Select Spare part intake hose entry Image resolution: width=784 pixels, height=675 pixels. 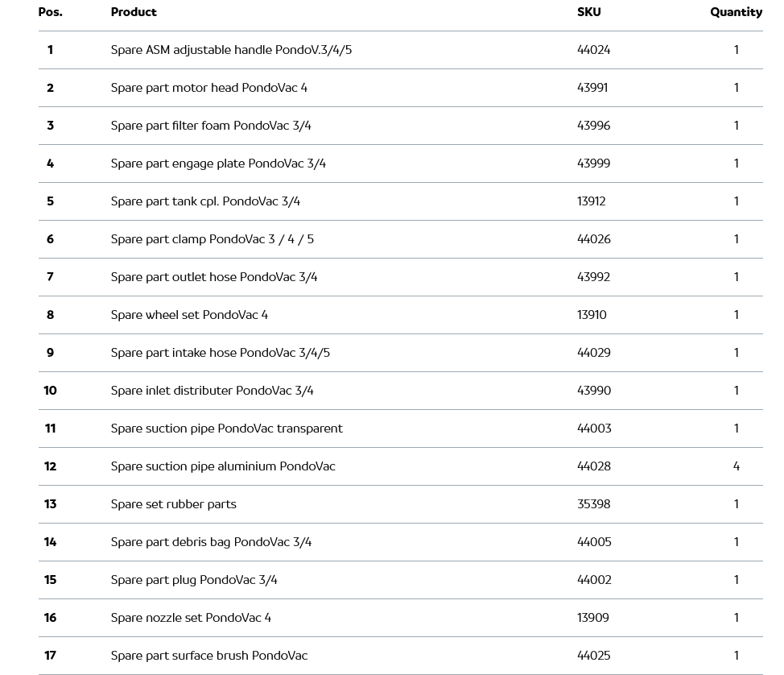(221, 353)
